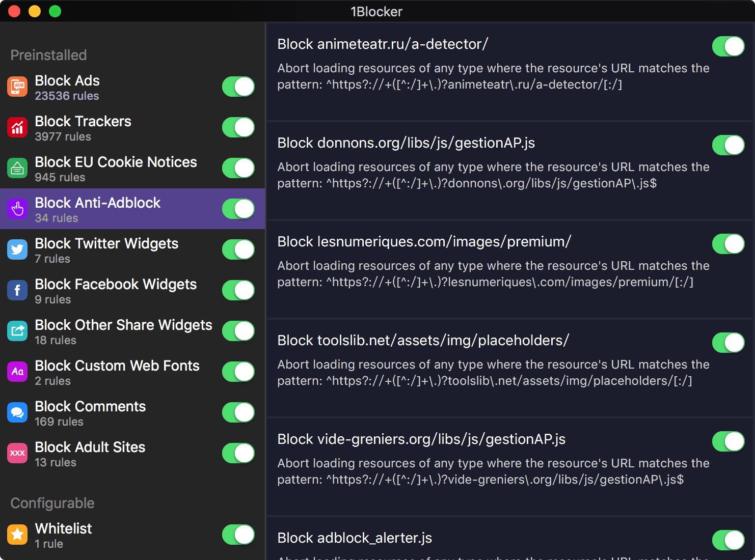Toggle the Block Comments switch
755x560 pixels.
pos(238,412)
